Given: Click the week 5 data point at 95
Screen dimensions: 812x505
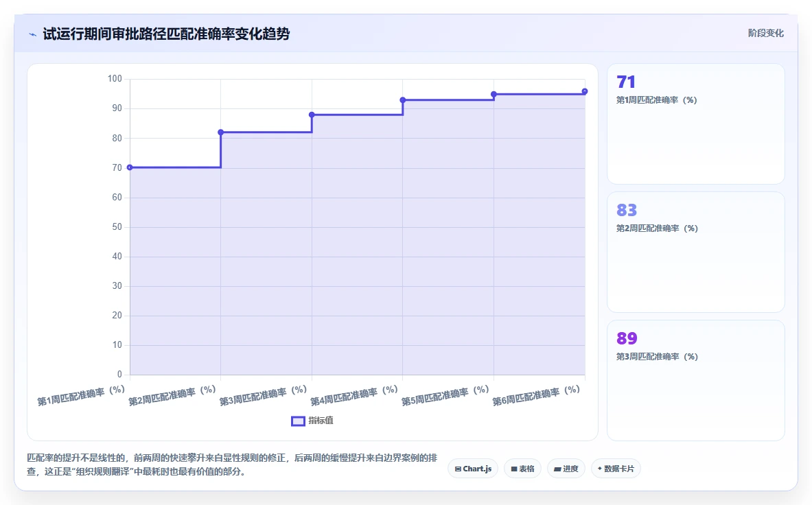Looking at the screenshot, I should click(x=494, y=94).
